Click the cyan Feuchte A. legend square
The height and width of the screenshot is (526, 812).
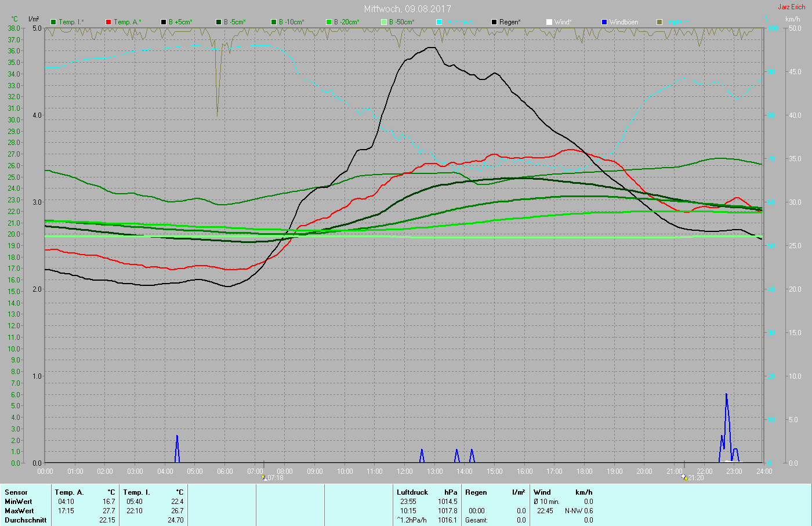[x=439, y=22]
